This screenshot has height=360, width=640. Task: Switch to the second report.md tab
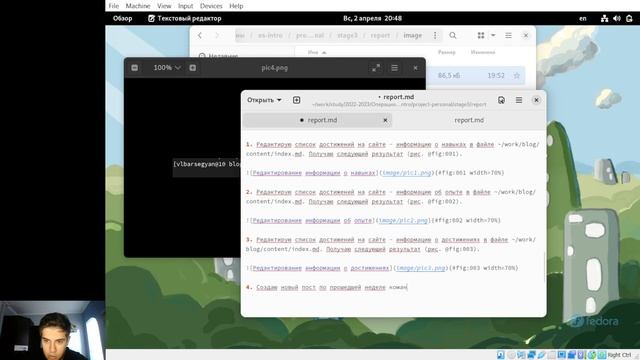pos(469,120)
